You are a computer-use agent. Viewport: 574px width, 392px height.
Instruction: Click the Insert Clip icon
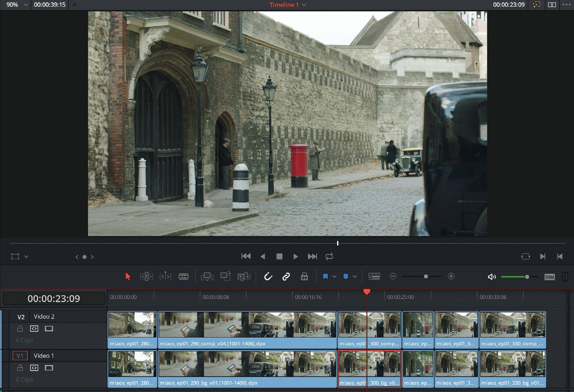[x=207, y=277]
